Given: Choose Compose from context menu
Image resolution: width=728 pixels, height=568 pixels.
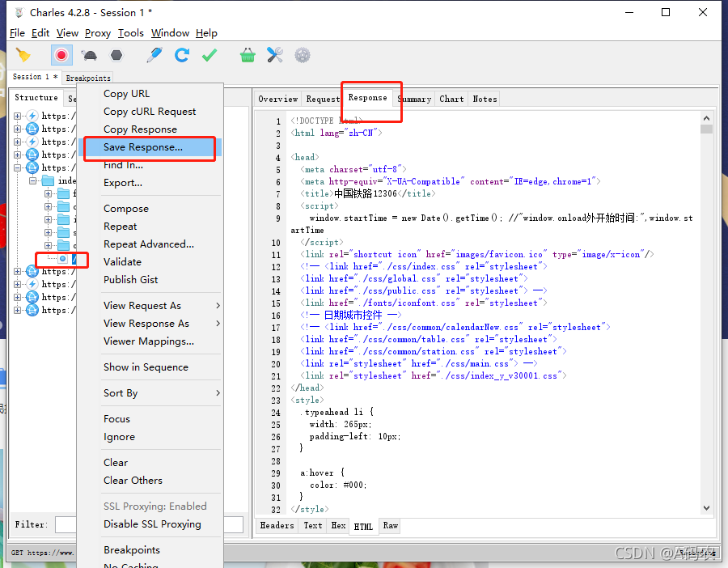Looking at the screenshot, I should (149, 209).
